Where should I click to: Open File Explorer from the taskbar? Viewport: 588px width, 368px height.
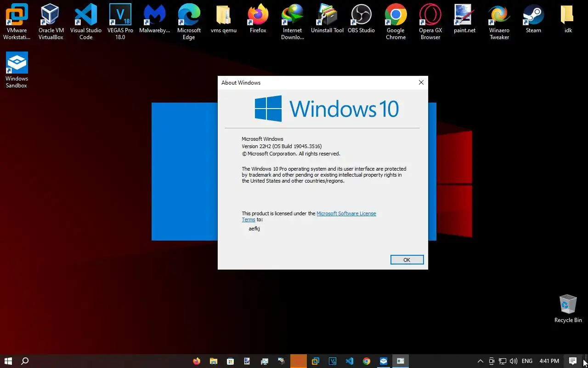pos(214,361)
